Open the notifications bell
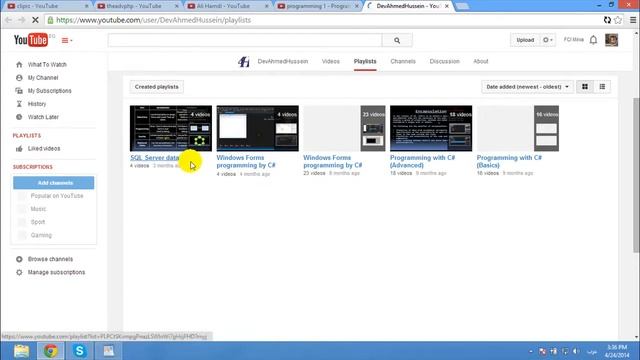The image size is (640, 360). tap(593, 40)
